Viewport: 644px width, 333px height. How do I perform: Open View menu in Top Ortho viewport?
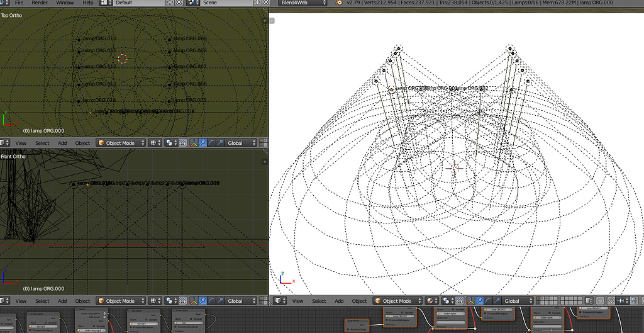(x=21, y=143)
